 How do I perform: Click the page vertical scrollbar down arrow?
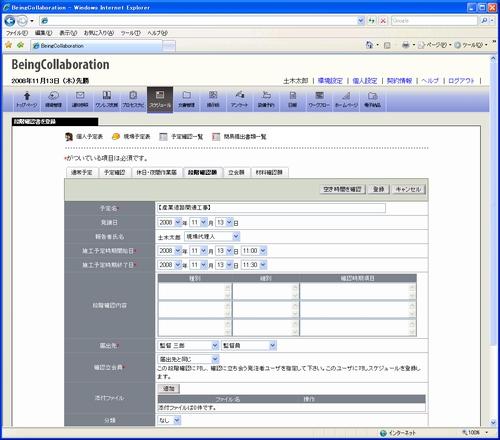pos(494,422)
